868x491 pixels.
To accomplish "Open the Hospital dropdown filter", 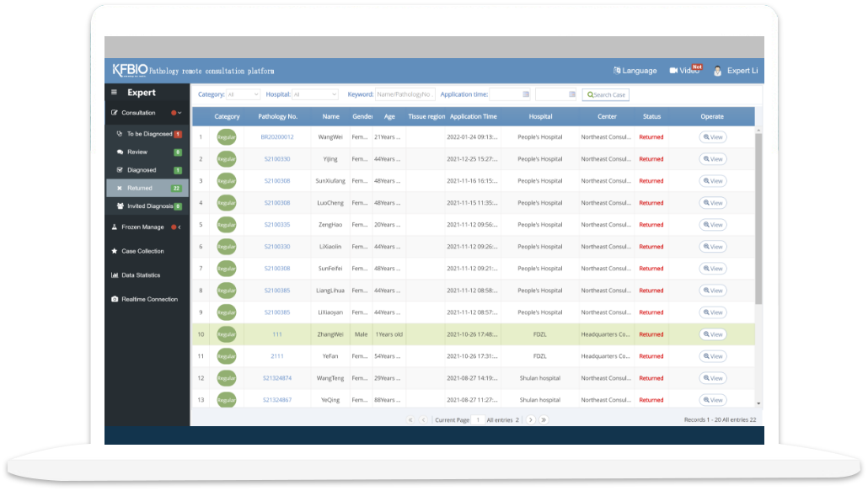I will pyautogui.click(x=314, y=94).
